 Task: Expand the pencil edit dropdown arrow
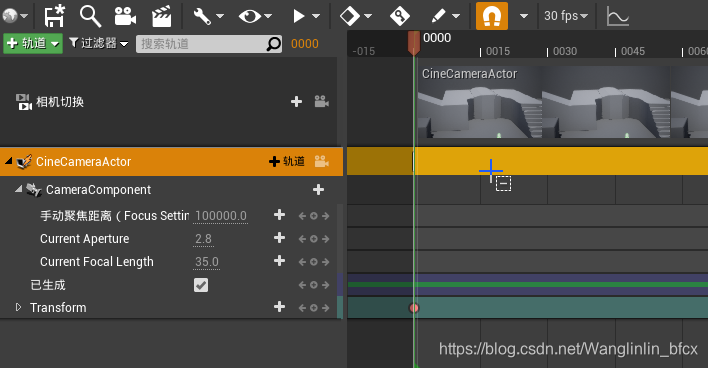[x=456, y=16]
